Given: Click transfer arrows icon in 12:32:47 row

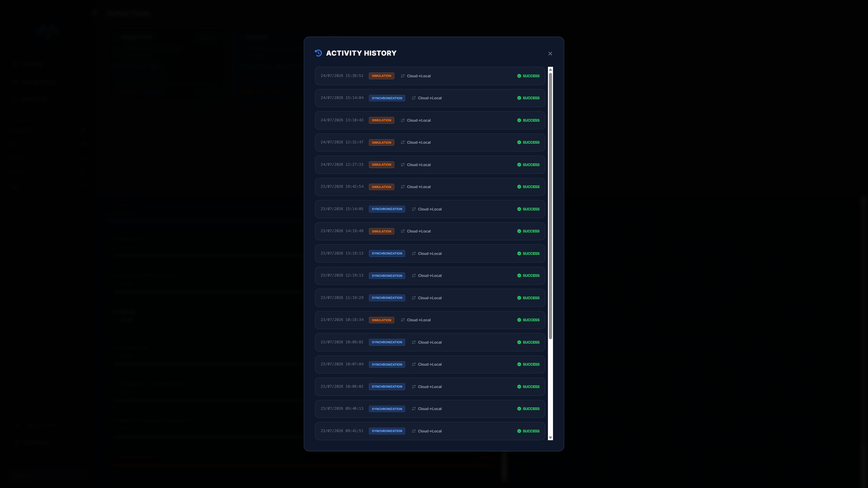Looking at the screenshot, I should click(x=402, y=142).
